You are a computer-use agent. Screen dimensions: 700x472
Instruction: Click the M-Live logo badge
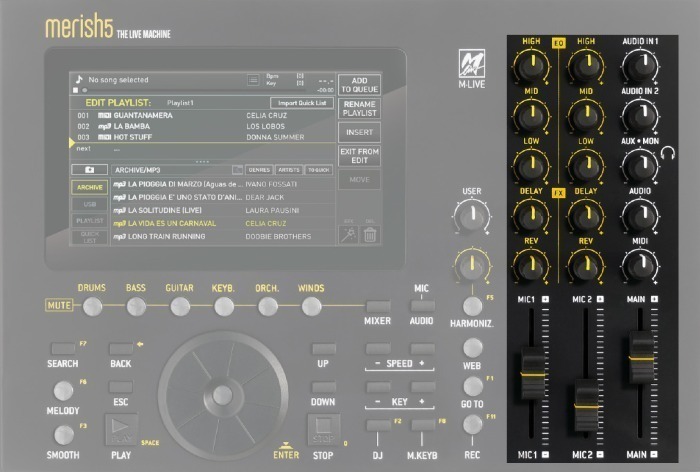point(470,64)
